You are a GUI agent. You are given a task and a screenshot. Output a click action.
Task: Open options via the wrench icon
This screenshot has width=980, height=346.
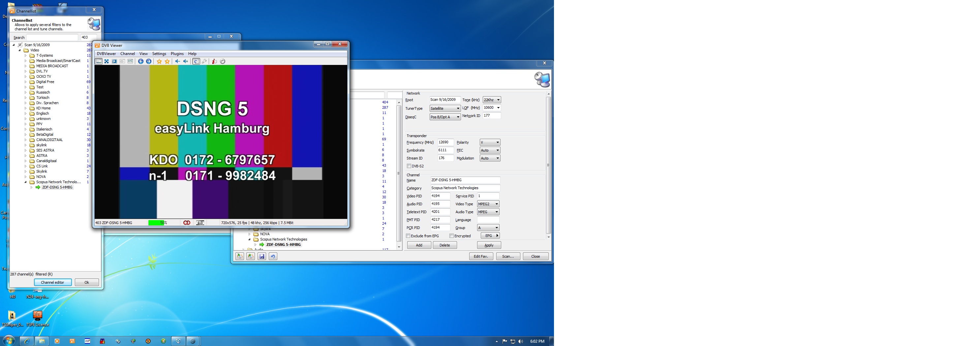click(x=204, y=61)
